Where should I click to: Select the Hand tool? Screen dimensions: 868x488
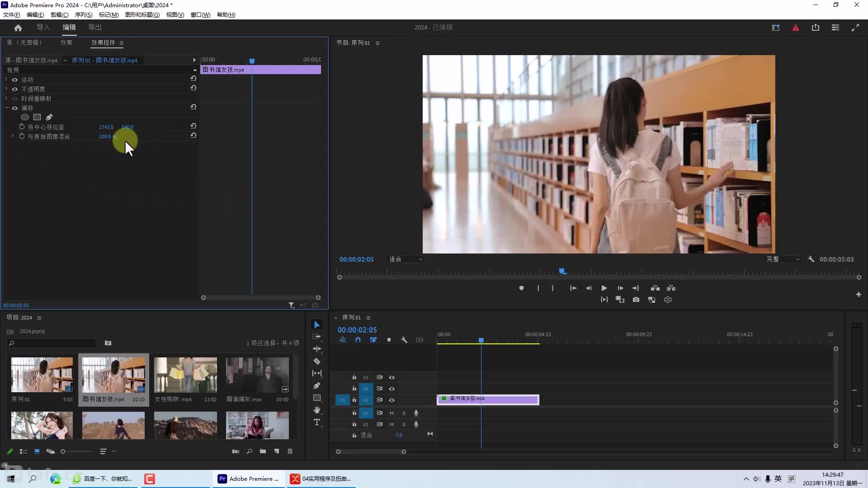[x=317, y=410]
